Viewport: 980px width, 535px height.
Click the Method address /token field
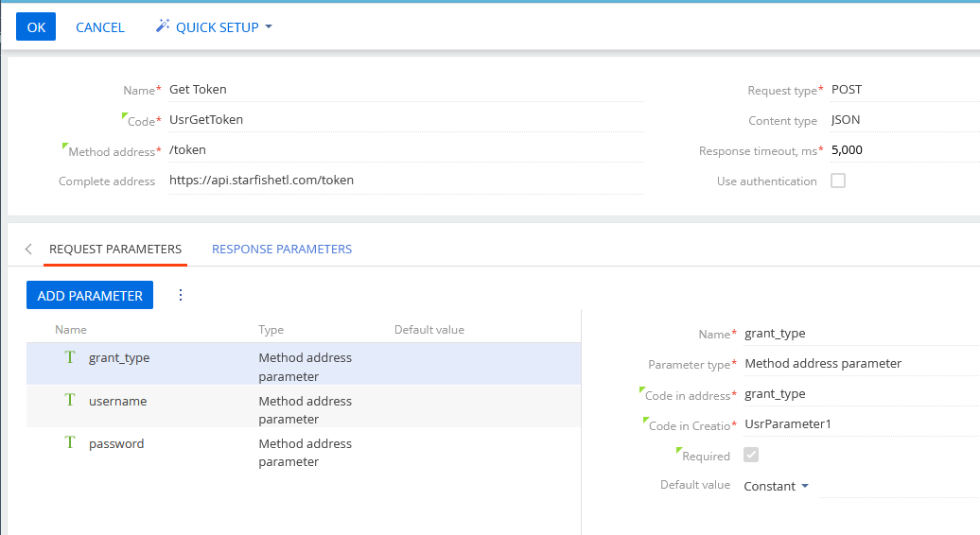coord(406,150)
